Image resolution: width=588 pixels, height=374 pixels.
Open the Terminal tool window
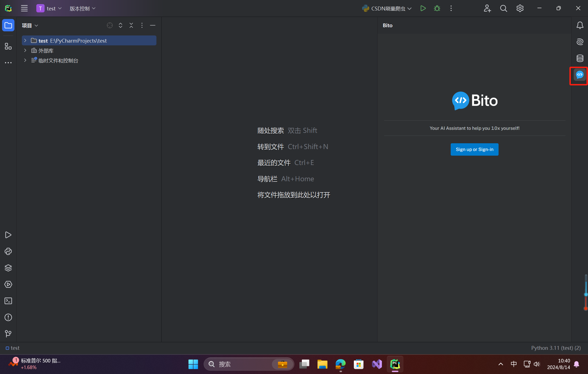tap(8, 301)
